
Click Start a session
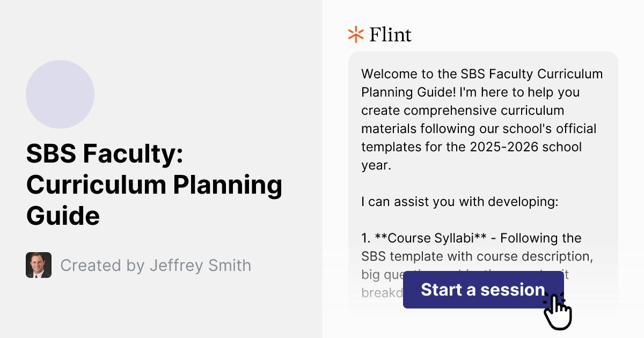point(482,290)
